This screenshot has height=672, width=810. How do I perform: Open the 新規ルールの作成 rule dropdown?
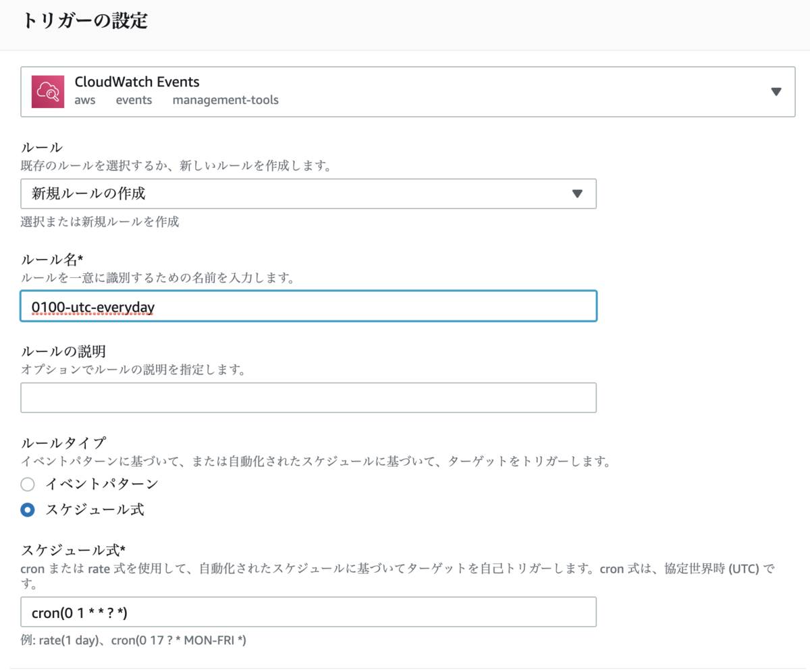(308, 194)
